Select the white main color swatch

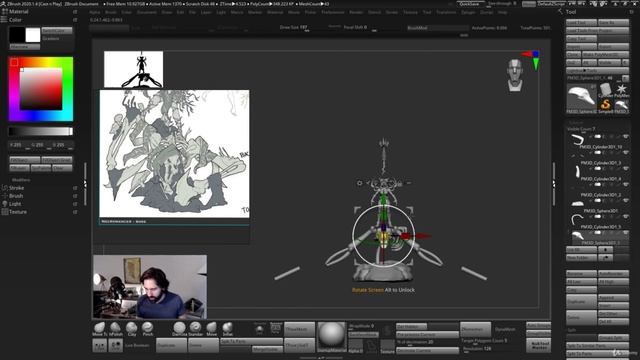point(33,35)
